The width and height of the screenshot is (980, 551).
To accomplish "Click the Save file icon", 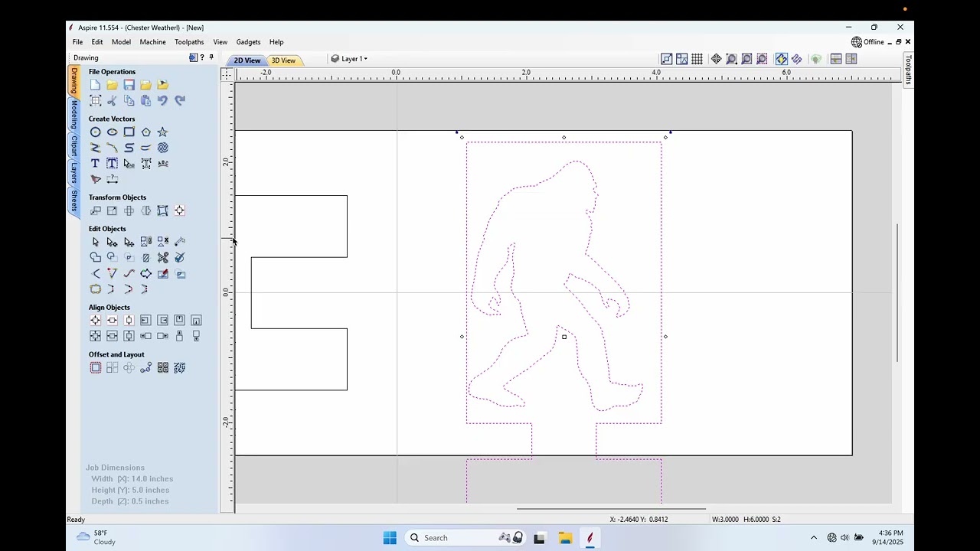I will pos(129,85).
